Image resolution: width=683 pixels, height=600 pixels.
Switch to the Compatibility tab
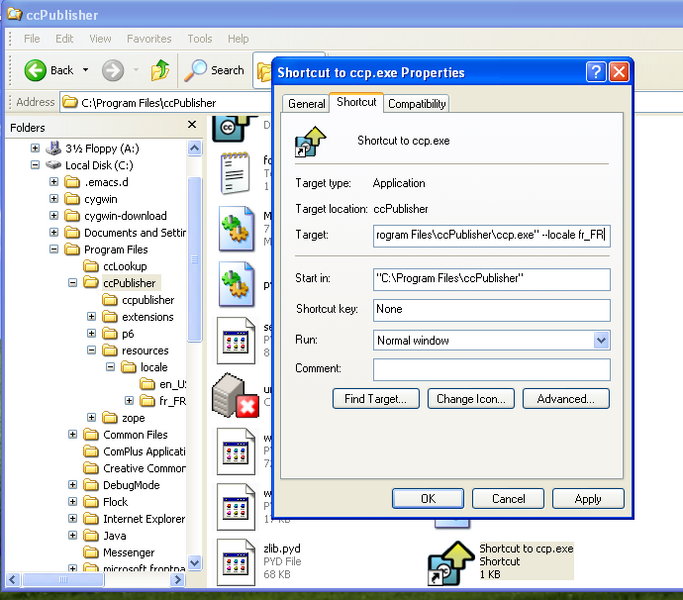pos(417,104)
